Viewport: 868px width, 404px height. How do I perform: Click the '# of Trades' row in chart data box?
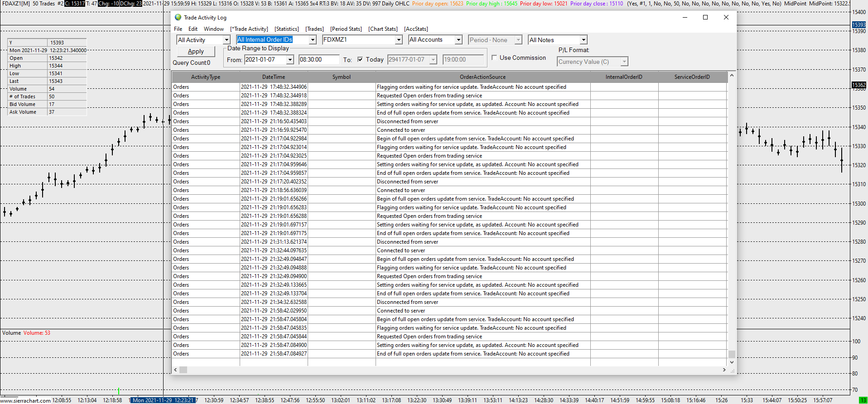[x=47, y=96]
